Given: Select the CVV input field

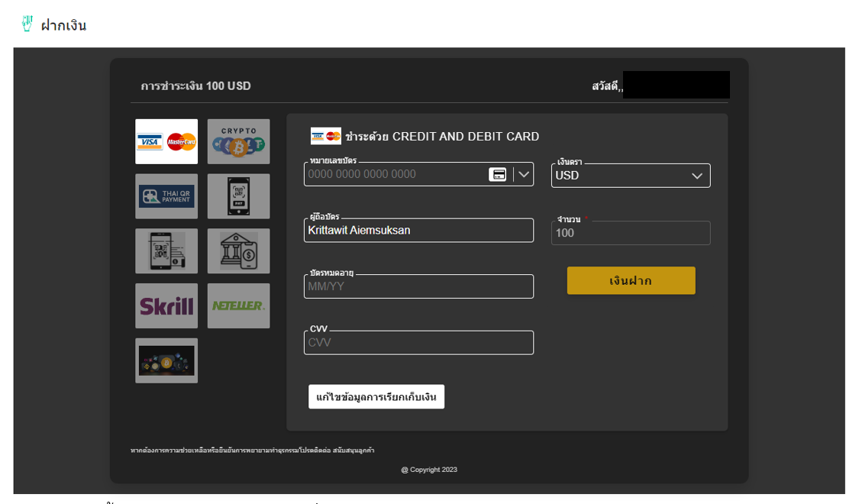Looking at the screenshot, I should tap(418, 342).
